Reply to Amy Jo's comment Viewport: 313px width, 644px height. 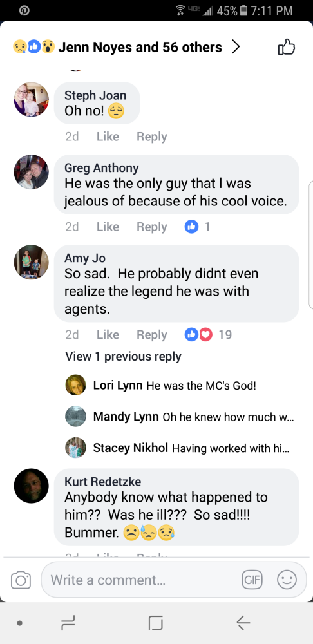pos(151,335)
